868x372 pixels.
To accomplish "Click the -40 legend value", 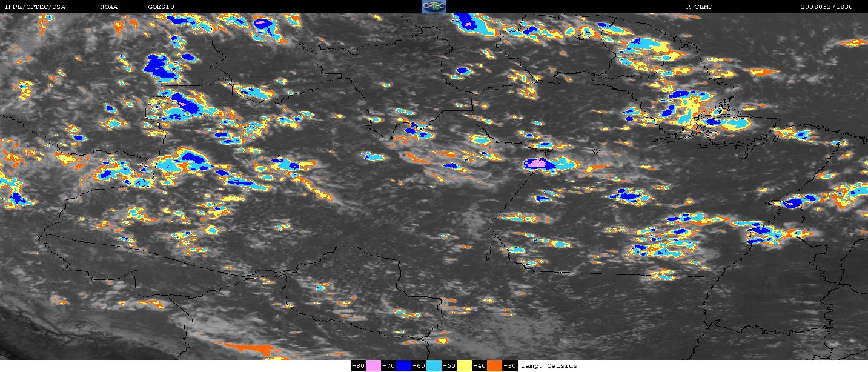I will (479, 366).
